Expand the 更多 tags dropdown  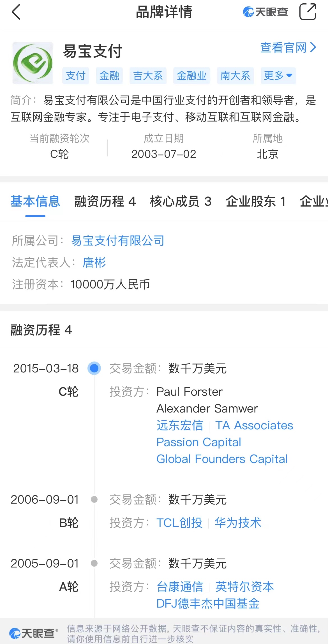click(x=278, y=76)
